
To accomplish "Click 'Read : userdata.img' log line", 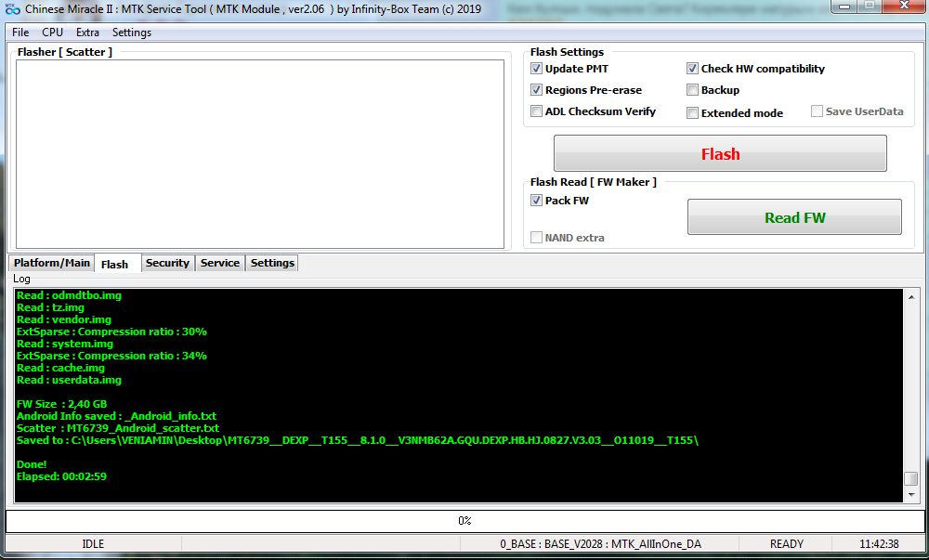I will tap(69, 380).
